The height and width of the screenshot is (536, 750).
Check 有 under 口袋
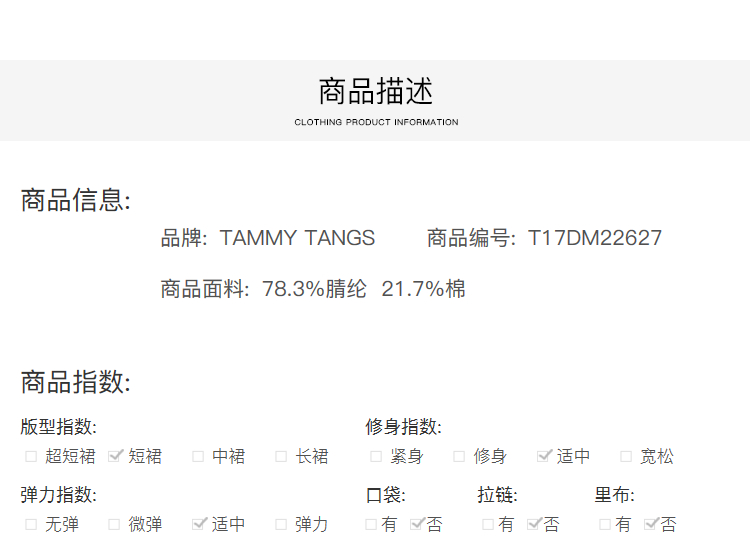pos(371,524)
